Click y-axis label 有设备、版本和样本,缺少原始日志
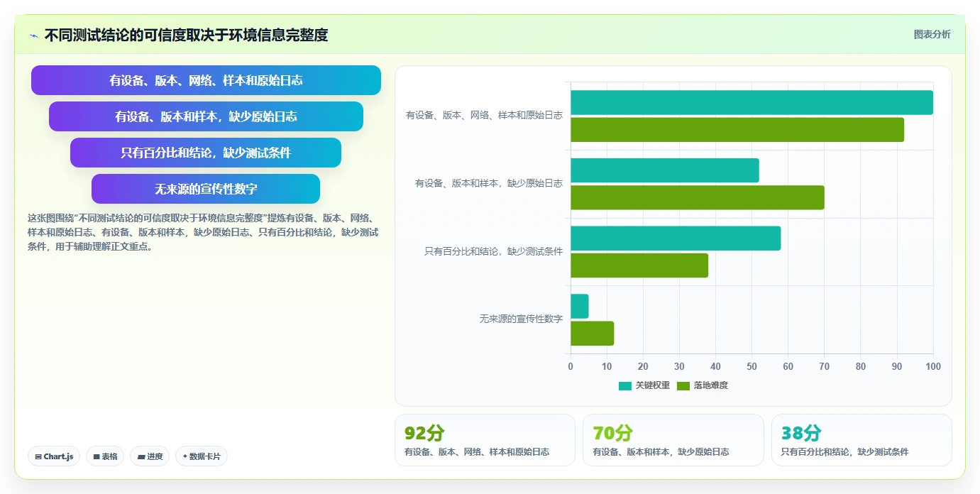The image size is (980, 494). tap(489, 183)
